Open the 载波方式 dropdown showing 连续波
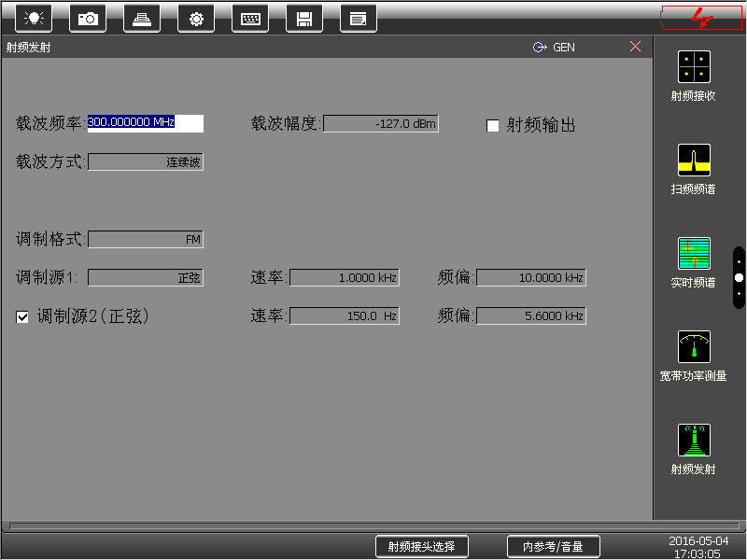Screen dimensions: 747x560 tap(146, 162)
